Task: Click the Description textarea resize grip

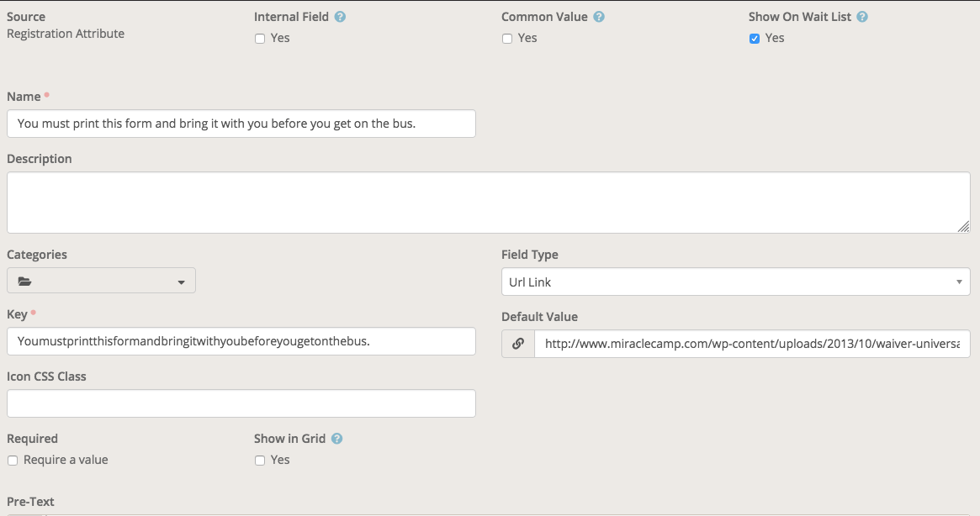Action: (965, 225)
